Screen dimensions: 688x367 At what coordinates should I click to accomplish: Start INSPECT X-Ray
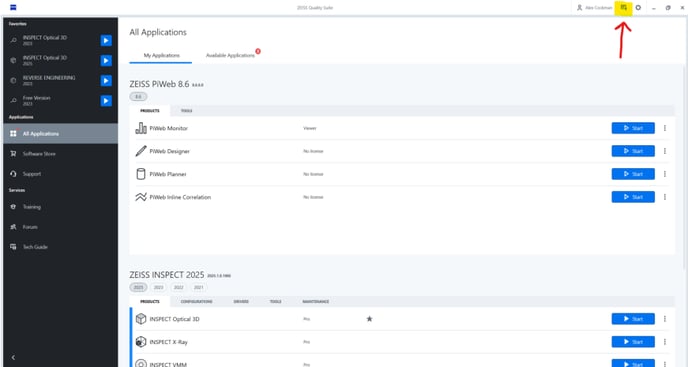click(633, 342)
